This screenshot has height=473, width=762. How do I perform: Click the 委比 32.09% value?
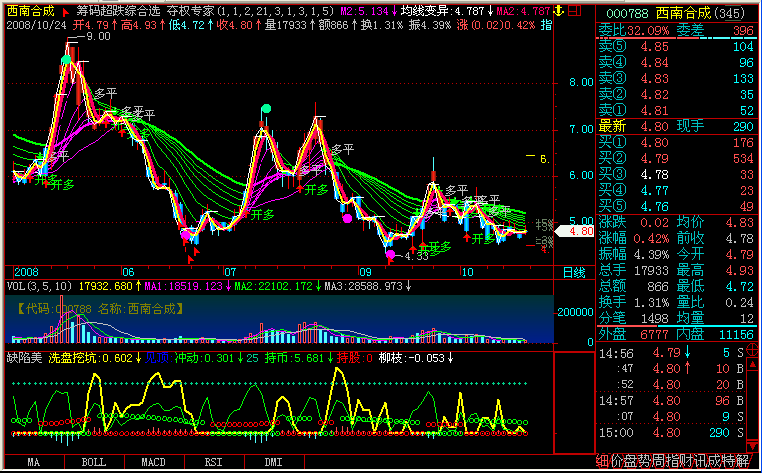pos(648,31)
